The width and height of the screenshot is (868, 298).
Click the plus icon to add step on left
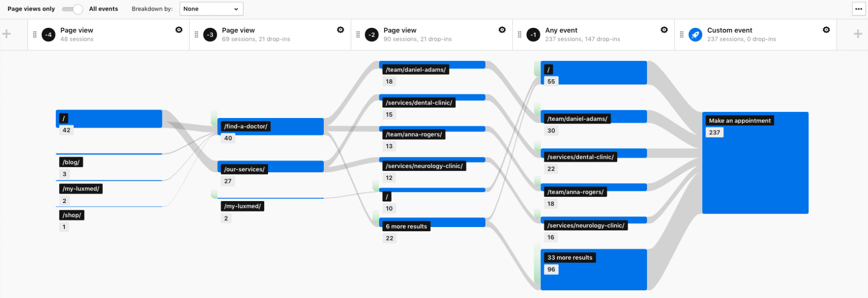(x=7, y=34)
